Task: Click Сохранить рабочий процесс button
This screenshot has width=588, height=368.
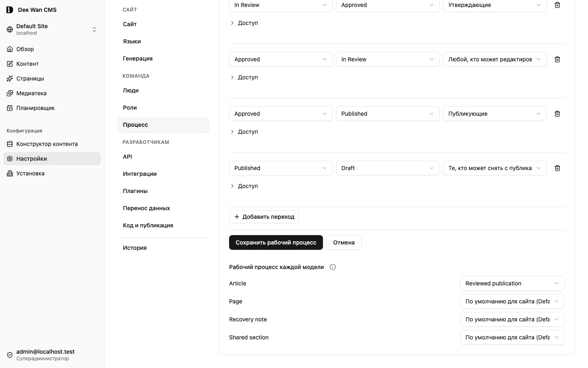Action: tap(276, 242)
